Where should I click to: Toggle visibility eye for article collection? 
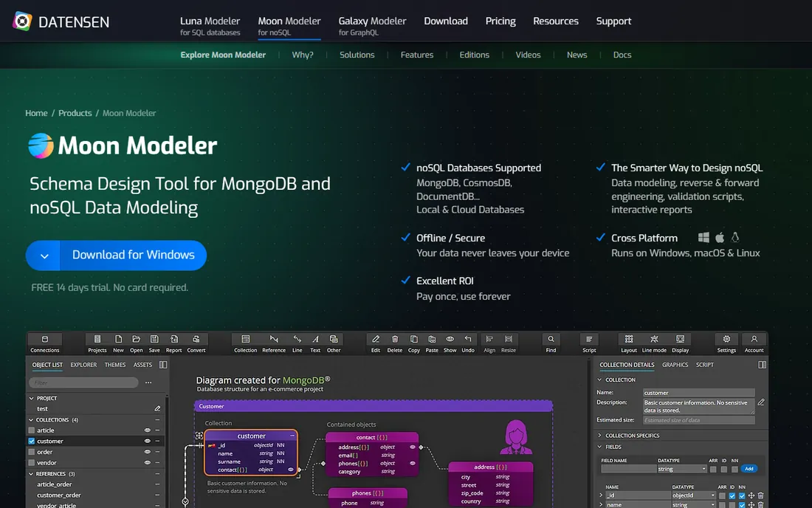pos(148,430)
